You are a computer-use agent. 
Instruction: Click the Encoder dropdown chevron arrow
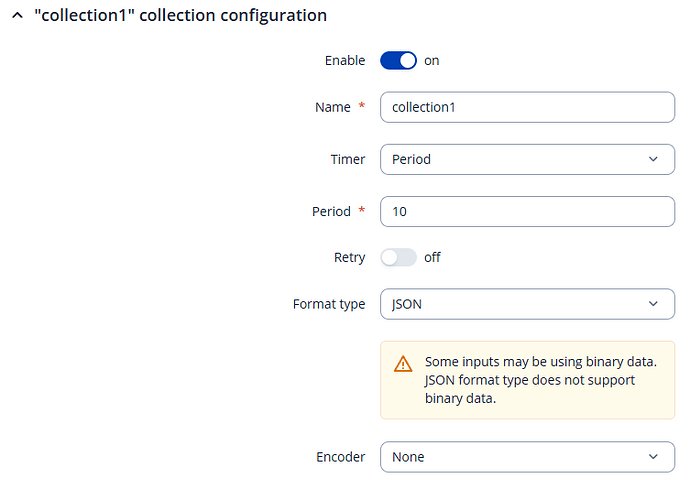[654, 456]
